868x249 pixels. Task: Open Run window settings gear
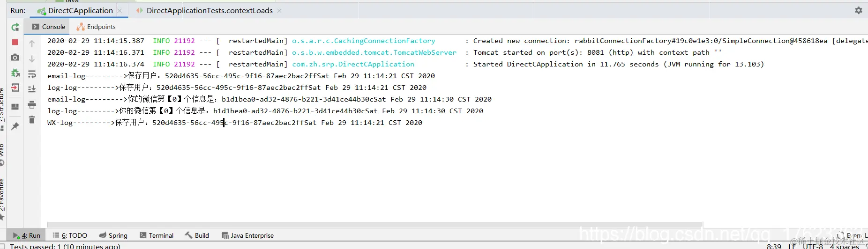tap(858, 10)
